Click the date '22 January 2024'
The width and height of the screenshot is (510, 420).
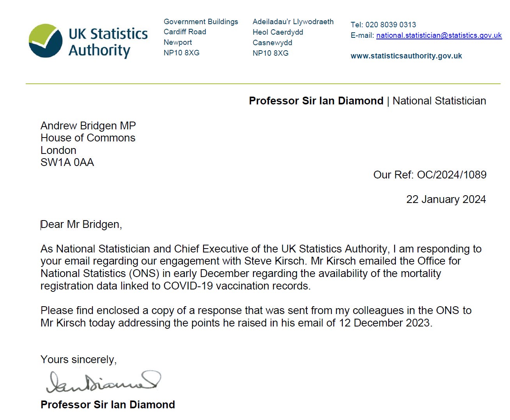446,199
